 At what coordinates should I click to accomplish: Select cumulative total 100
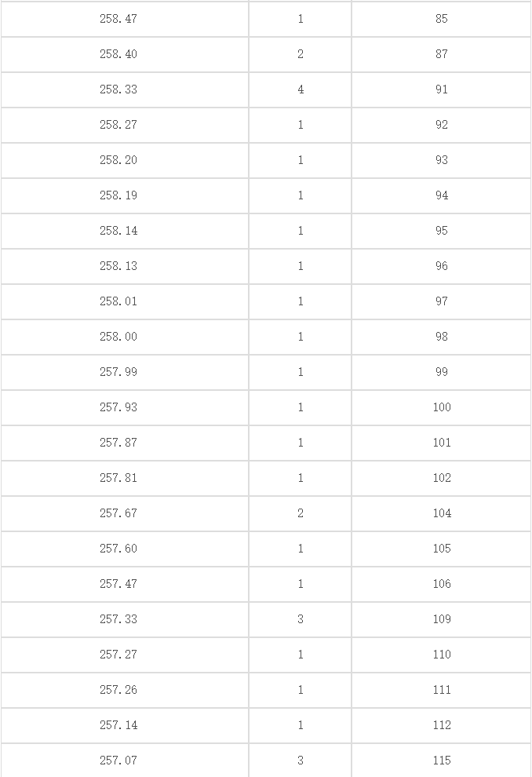click(x=441, y=407)
